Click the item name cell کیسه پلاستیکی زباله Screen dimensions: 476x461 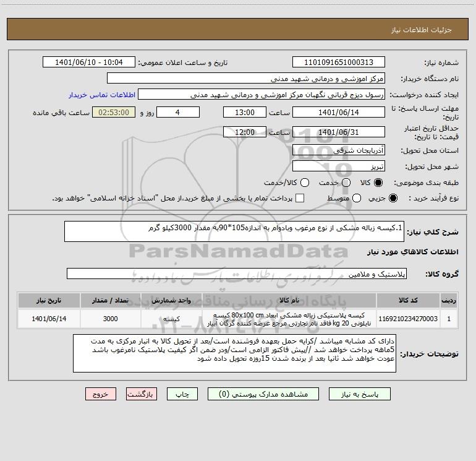tap(289, 319)
